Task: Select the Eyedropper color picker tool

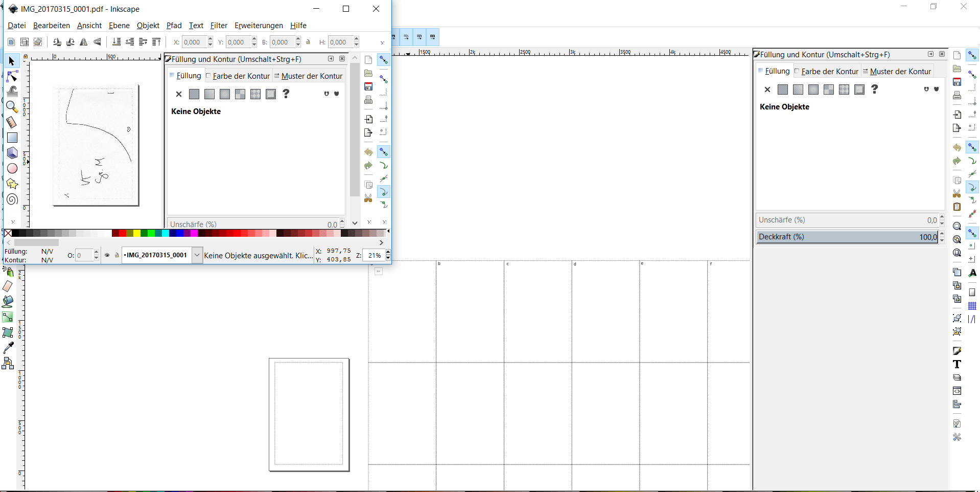Action: click(x=8, y=348)
